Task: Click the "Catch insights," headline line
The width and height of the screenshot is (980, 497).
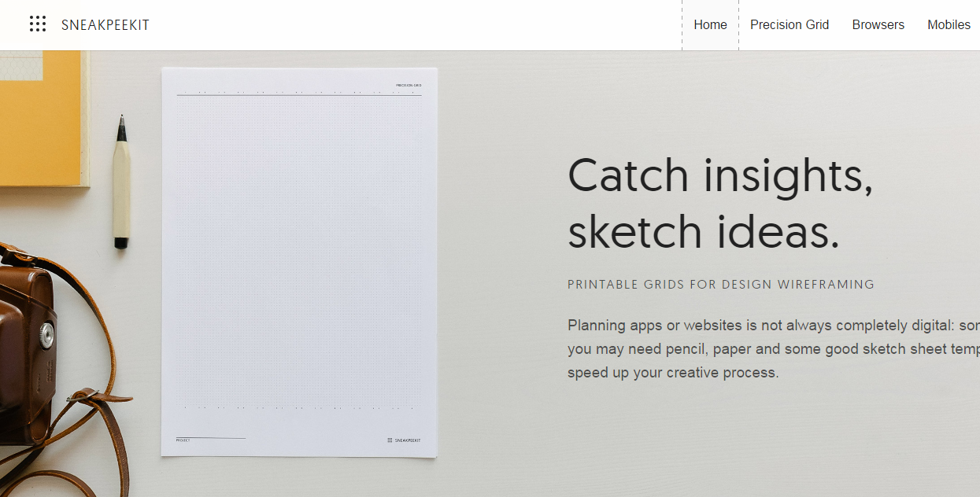Action: pos(719,175)
